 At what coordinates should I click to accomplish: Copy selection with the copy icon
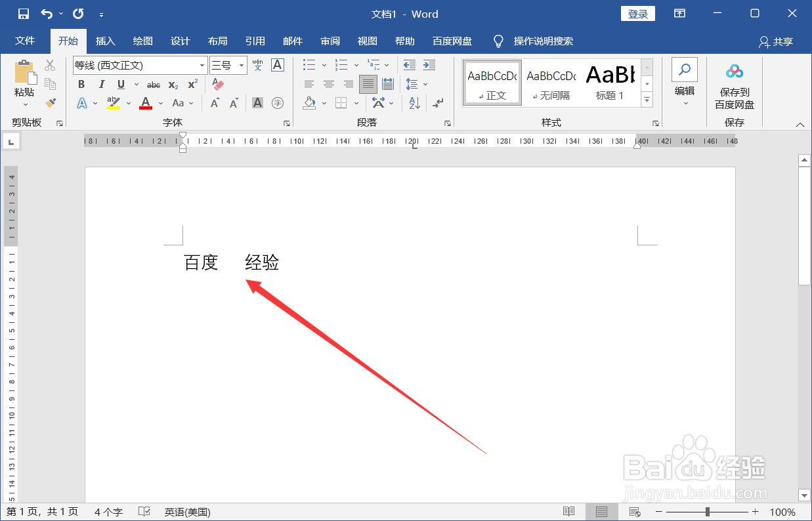click(x=50, y=84)
